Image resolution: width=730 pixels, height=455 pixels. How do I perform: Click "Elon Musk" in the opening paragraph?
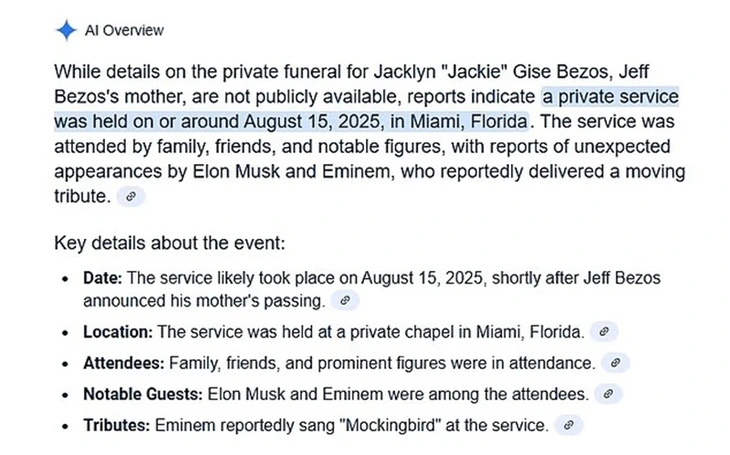[236, 171]
